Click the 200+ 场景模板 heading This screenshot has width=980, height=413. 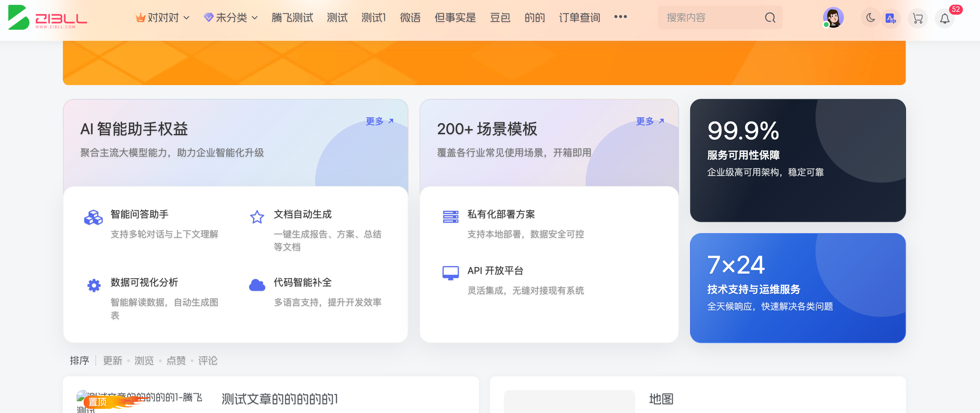(x=487, y=129)
